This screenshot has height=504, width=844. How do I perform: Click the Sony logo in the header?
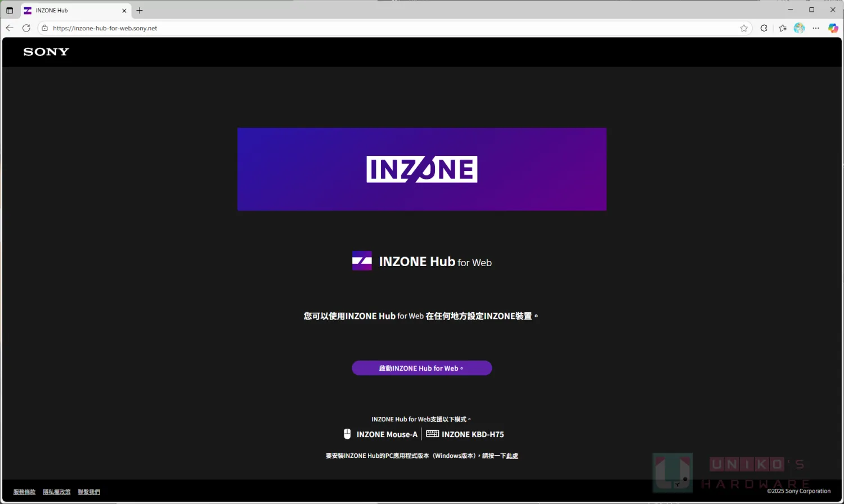point(46,52)
